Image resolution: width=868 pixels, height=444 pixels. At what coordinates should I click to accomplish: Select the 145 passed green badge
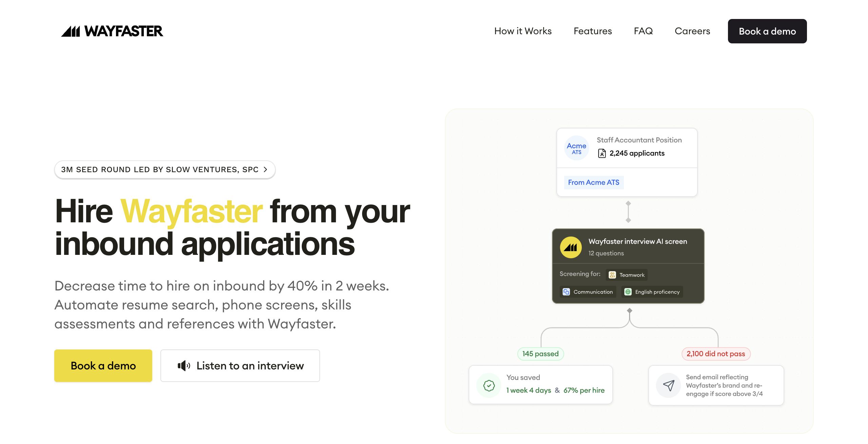[540, 354]
